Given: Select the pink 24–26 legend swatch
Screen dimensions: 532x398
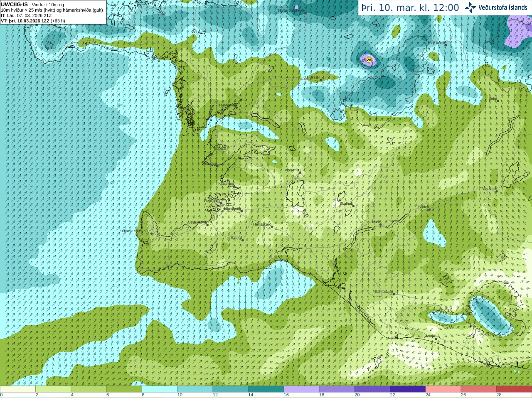Looking at the screenshot, I should coord(443,389).
